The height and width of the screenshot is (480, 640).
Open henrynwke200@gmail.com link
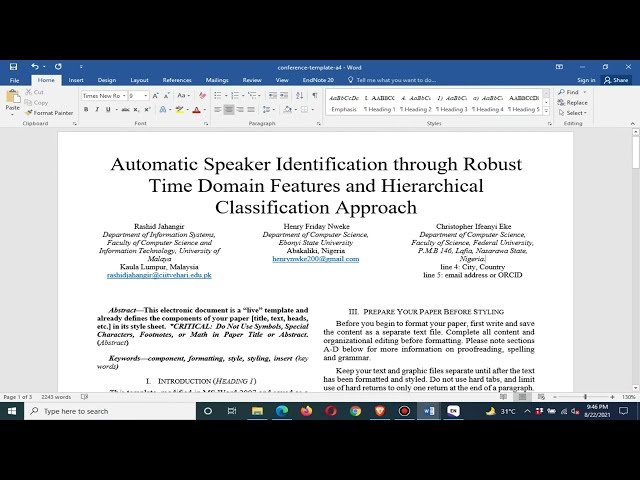(x=316, y=259)
